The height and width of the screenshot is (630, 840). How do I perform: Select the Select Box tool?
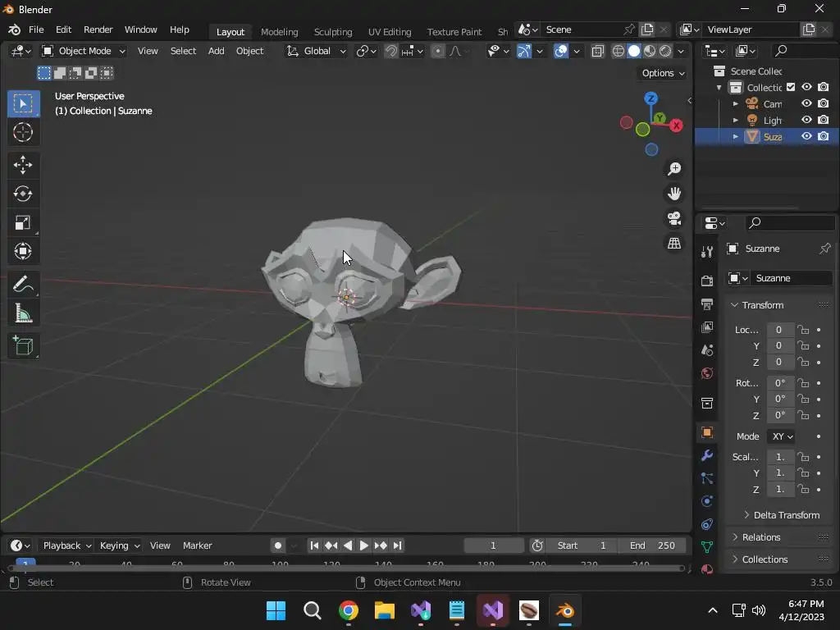tap(23, 103)
